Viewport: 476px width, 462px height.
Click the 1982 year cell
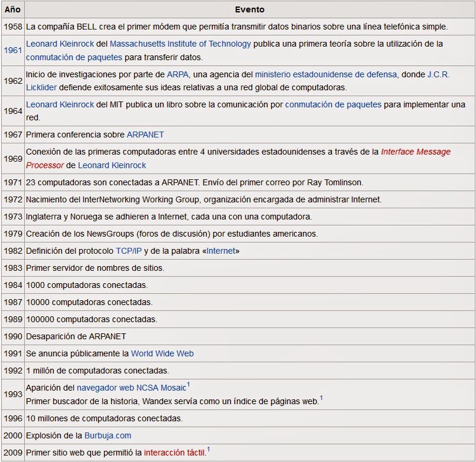click(13, 251)
